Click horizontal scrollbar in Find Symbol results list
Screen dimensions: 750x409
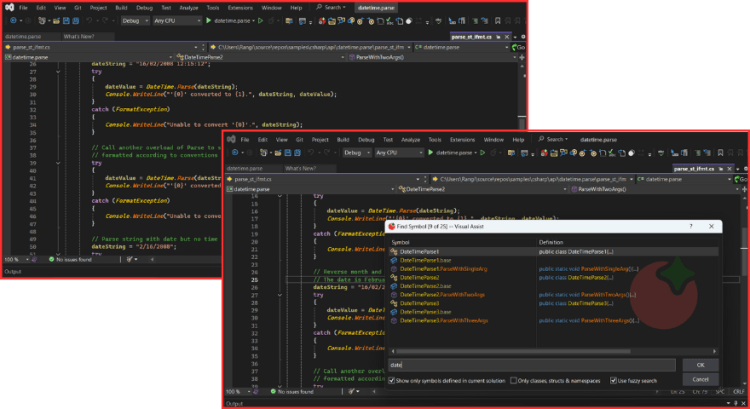tap(513, 351)
